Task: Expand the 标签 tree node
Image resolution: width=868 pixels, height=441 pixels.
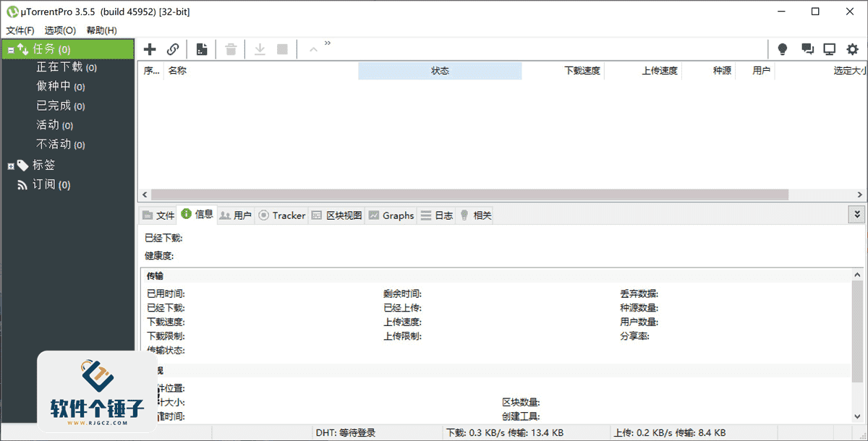Action: point(11,166)
